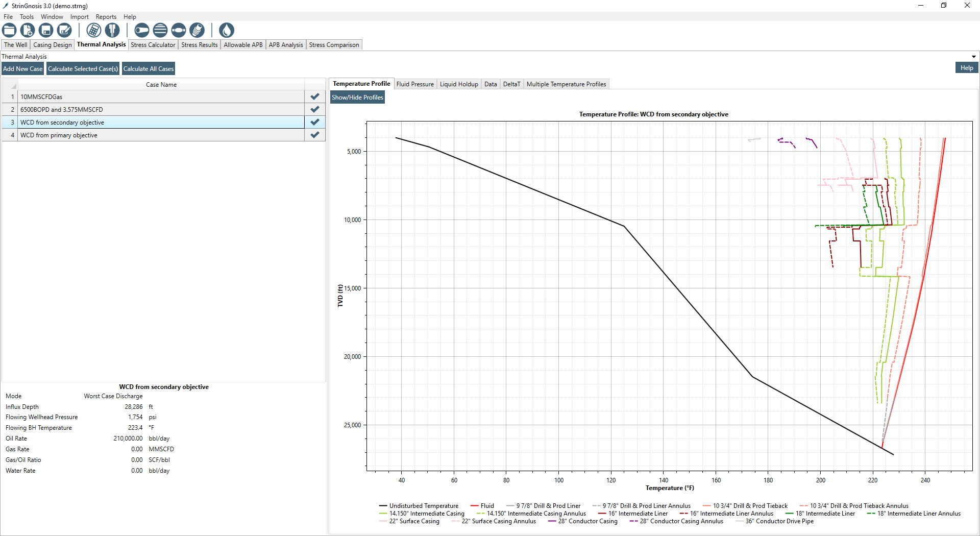980x536 pixels.
Task: Open the Tools menu
Action: [27, 17]
